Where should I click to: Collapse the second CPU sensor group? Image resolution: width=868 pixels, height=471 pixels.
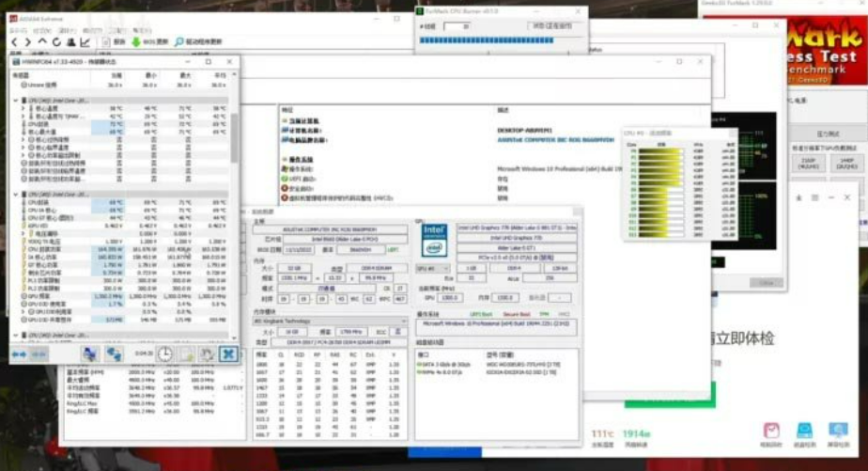[x=16, y=195]
